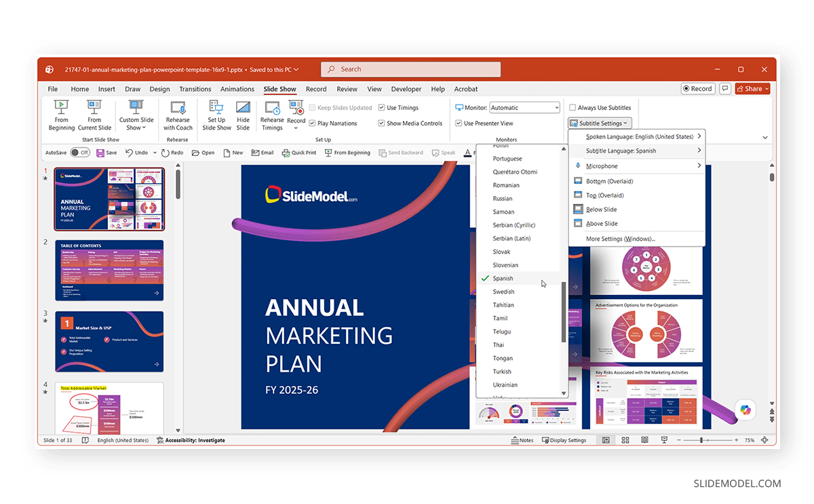Image resolution: width=814 pixels, height=504 pixels.
Task: Enable Always Use Subtitles checkbox
Action: point(573,108)
